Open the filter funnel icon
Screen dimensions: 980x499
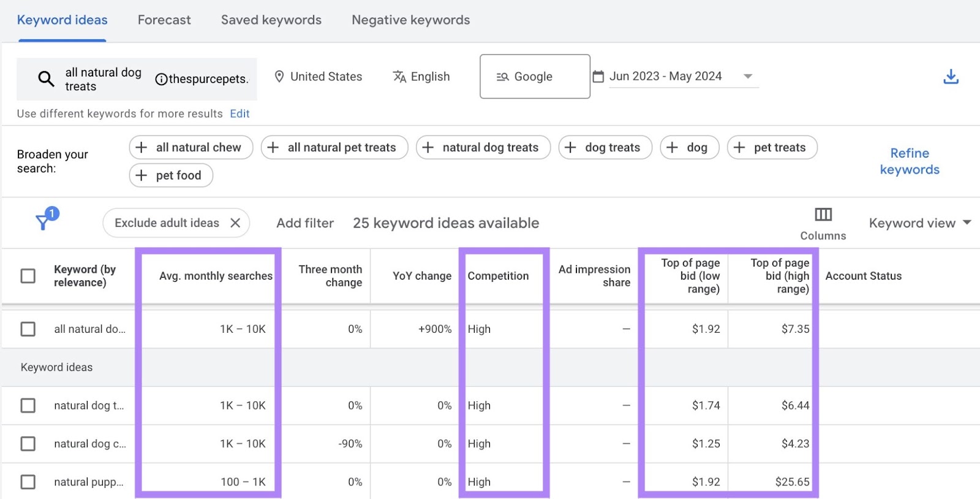[x=43, y=221]
